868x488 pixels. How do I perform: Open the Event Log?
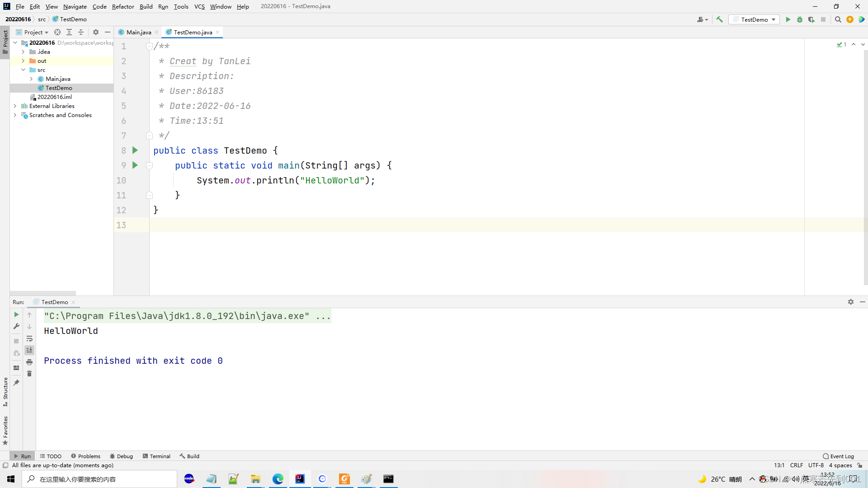pos(839,456)
